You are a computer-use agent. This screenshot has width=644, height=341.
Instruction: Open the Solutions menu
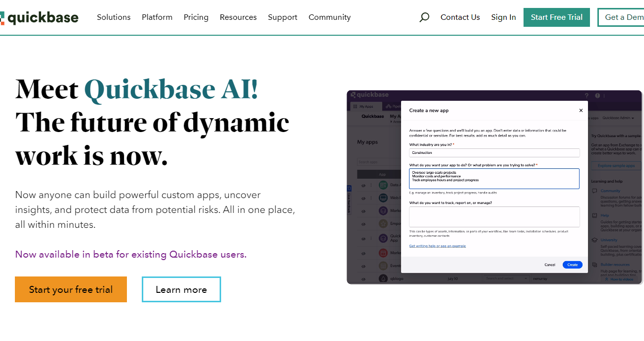pos(114,17)
